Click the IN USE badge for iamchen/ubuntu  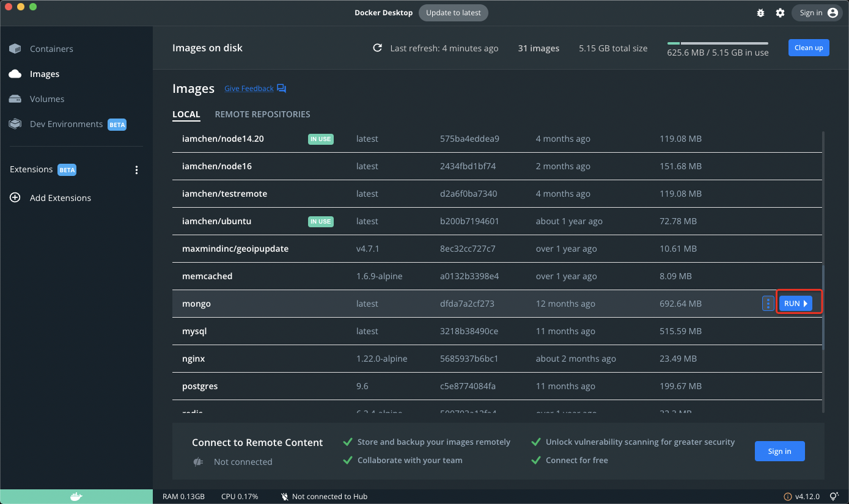click(x=321, y=221)
